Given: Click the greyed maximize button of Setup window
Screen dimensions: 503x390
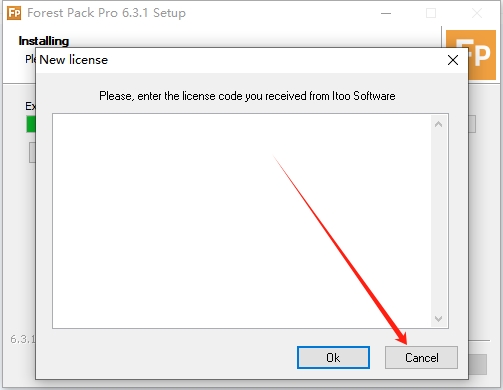Looking at the screenshot, I should [x=431, y=13].
